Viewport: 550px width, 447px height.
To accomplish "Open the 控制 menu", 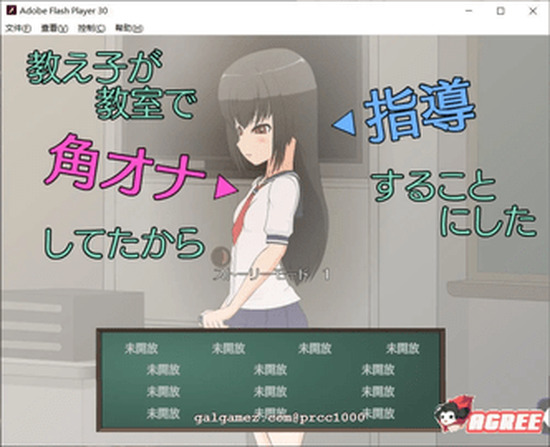I will [x=92, y=28].
